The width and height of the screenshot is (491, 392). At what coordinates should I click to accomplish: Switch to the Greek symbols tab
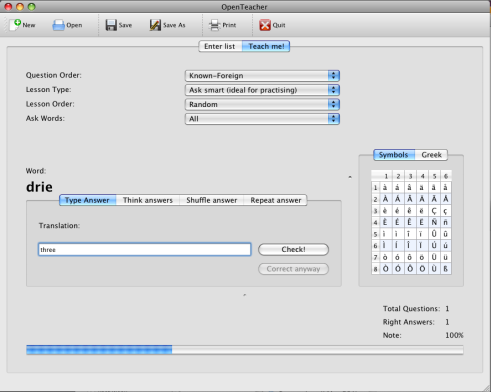click(431, 155)
